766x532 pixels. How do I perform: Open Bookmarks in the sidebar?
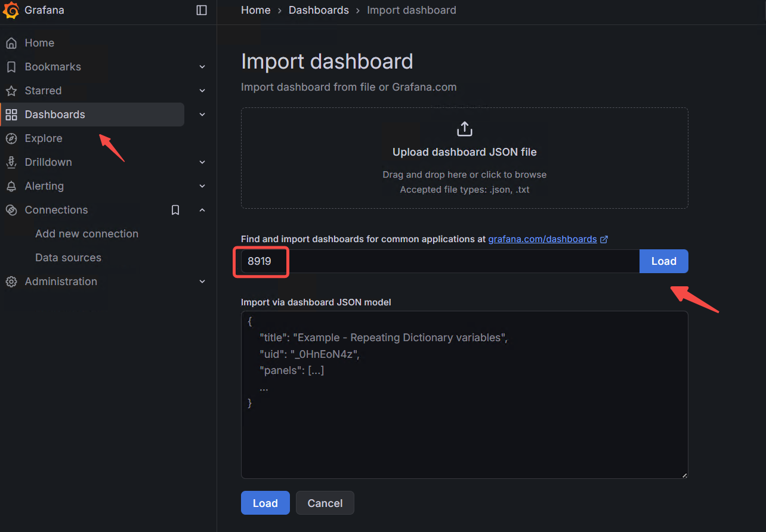point(53,67)
